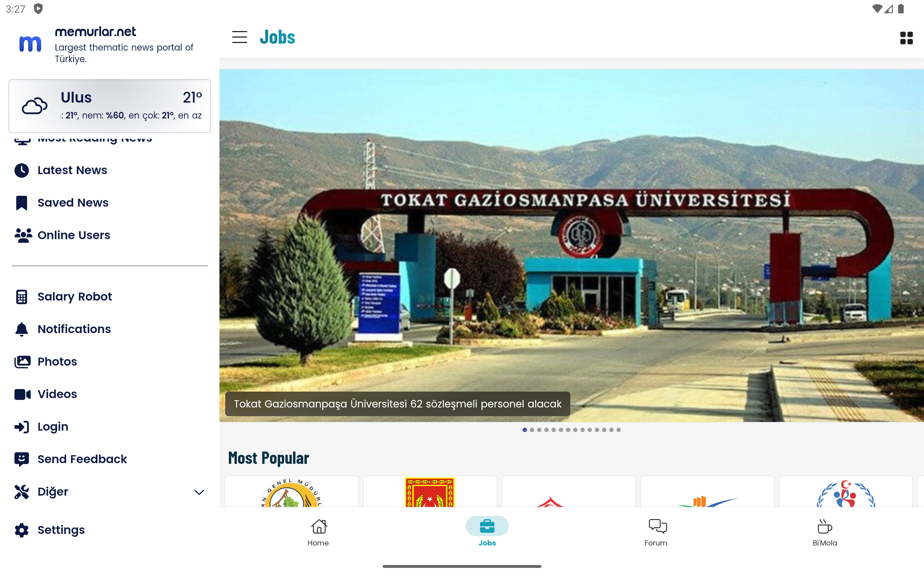Open the Most Popular card with red-yellow emblem
Image resolution: width=924 pixels, height=578 pixels.
[x=430, y=492]
